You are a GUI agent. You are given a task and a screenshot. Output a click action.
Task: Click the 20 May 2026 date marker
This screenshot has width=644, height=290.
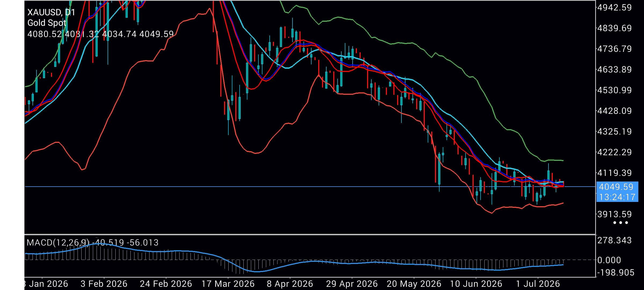[x=414, y=284]
